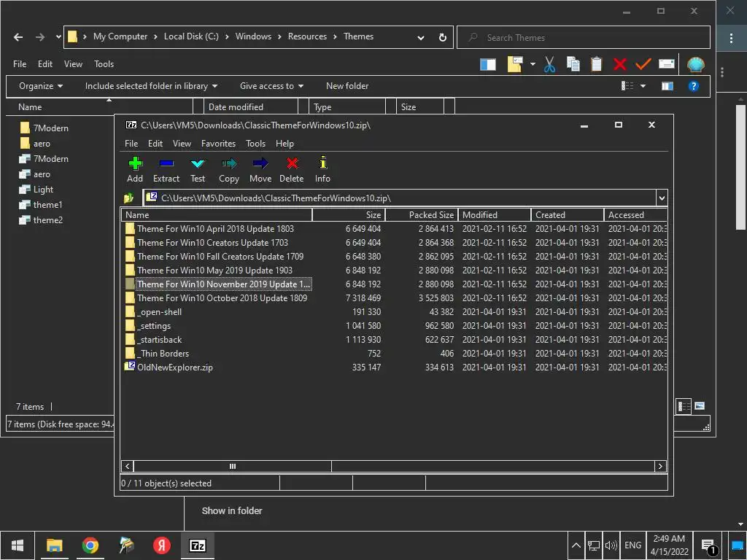747x560 pixels.
Task: Click the 7-Zip Test button
Action: click(x=198, y=170)
